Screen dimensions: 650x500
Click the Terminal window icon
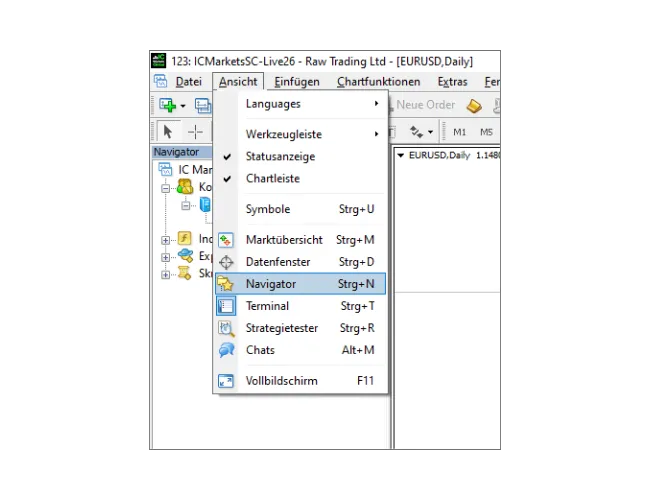226,306
